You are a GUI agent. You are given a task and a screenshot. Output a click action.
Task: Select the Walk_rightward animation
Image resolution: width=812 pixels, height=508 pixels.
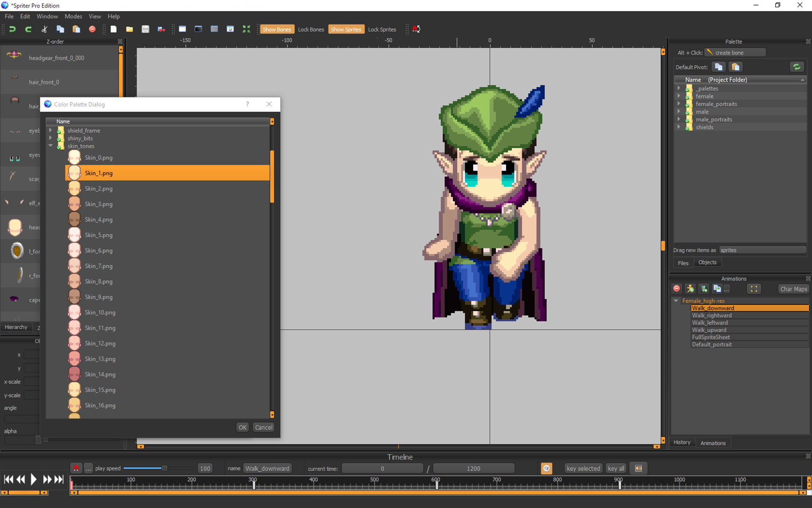click(x=711, y=315)
